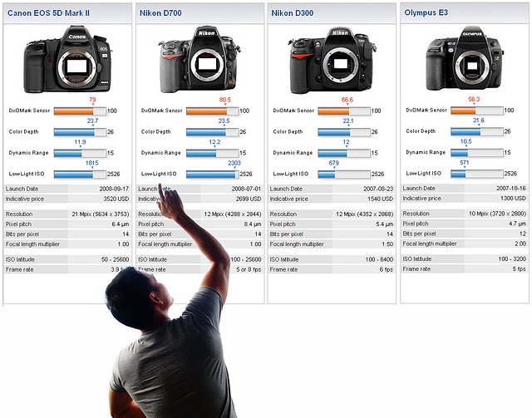Select the focal length multiplier value 2.00

pos(520,243)
